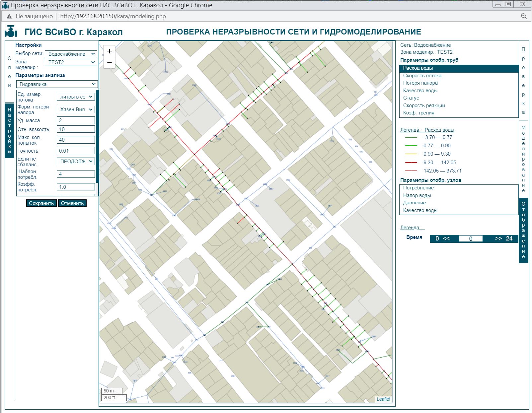Click the bright green legend line 0.77 — 0.90
This screenshot has height=413, width=532.
(x=411, y=146)
